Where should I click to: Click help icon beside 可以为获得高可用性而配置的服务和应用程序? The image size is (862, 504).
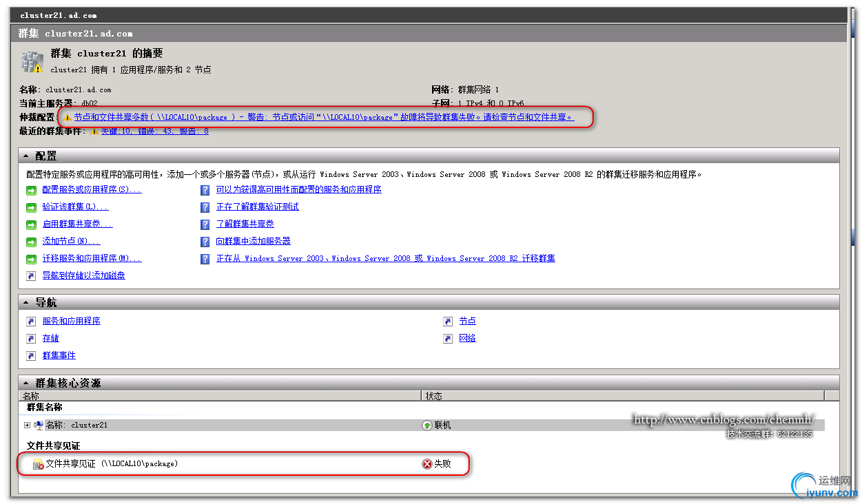205,190
